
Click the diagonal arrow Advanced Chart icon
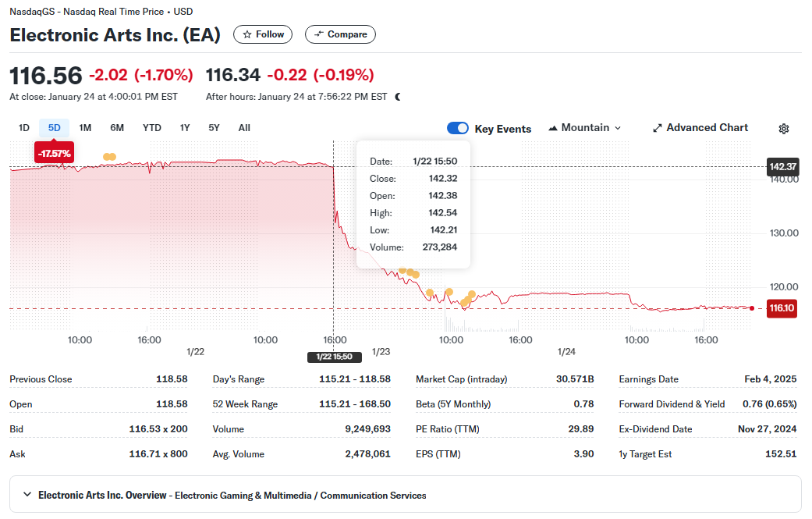click(x=658, y=127)
